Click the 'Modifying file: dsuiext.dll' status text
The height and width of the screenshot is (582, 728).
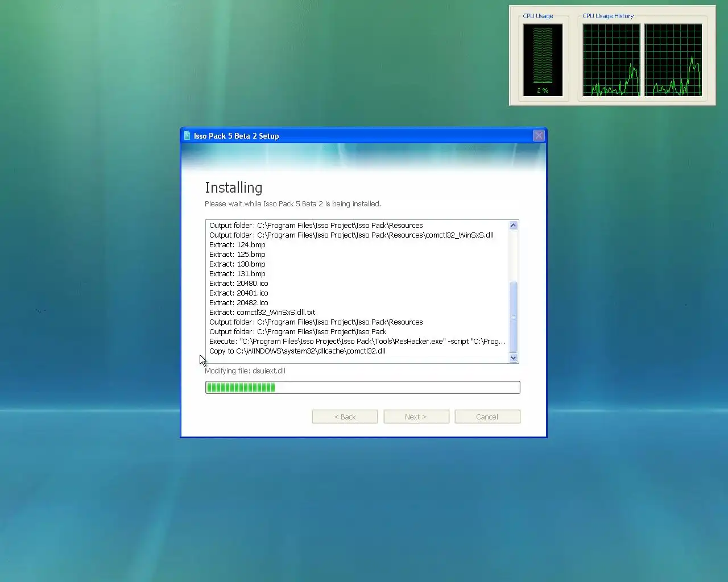[x=245, y=371]
